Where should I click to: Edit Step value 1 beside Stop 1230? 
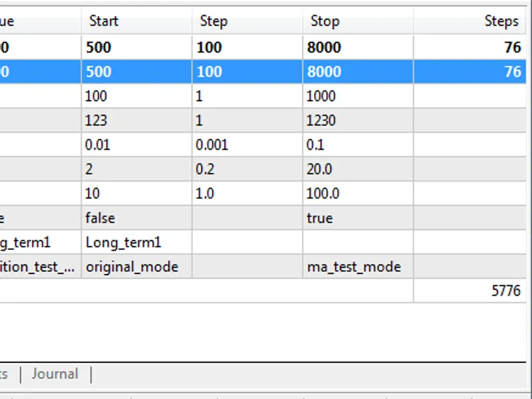(247, 120)
